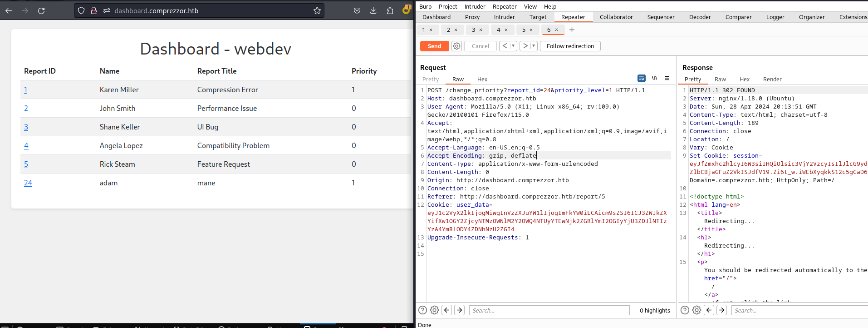Image resolution: width=868 pixels, height=328 pixels.
Task: Open the Help menu
Action: pos(550,6)
